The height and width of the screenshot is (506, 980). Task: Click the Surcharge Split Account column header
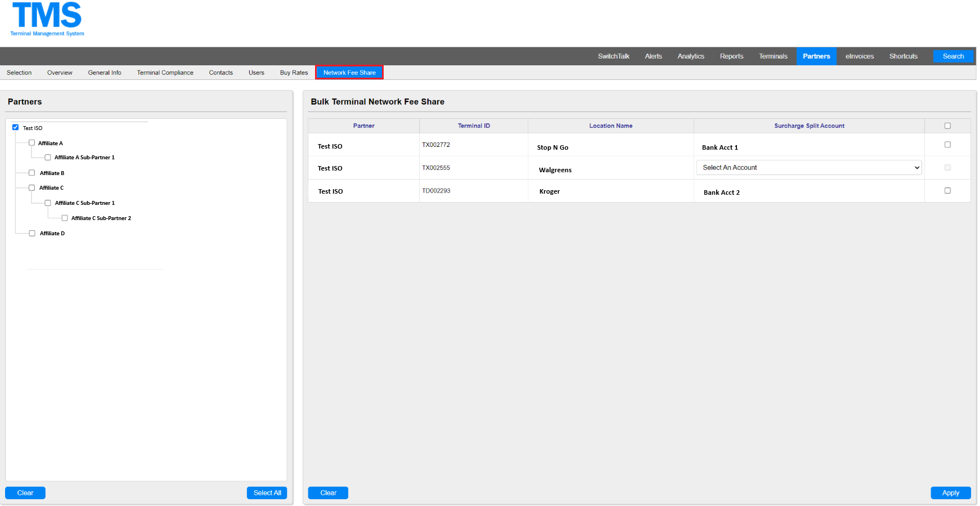(809, 126)
